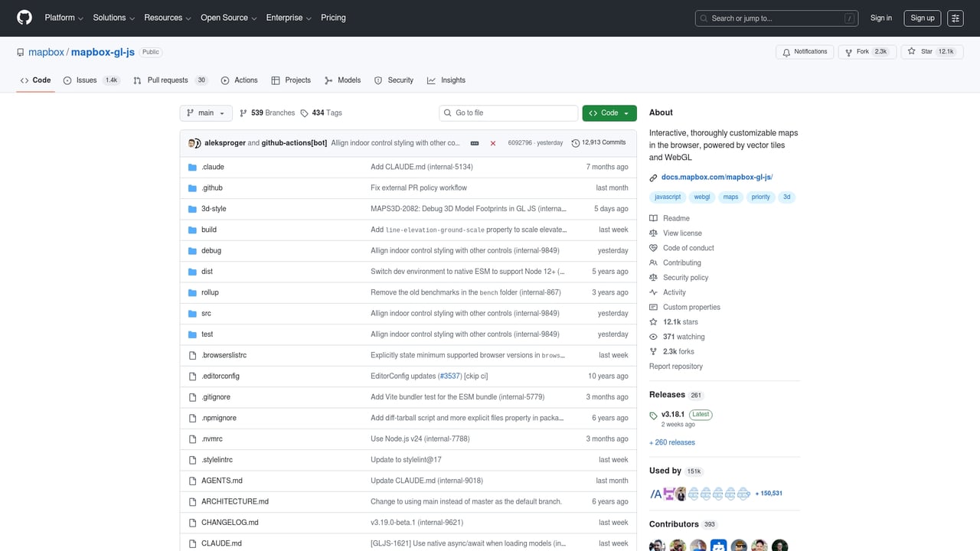Click the failing check X icon on latest commit
The image size is (980, 551).
(x=493, y=142)
